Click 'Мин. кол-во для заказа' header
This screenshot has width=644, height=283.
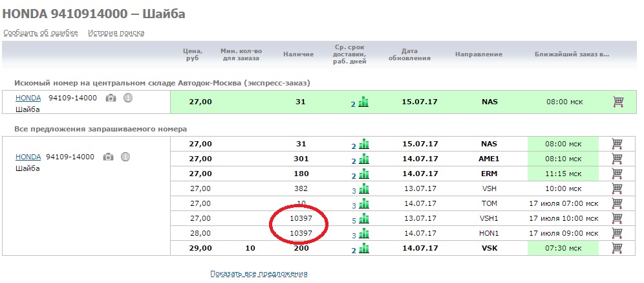(x=241, y=54)
